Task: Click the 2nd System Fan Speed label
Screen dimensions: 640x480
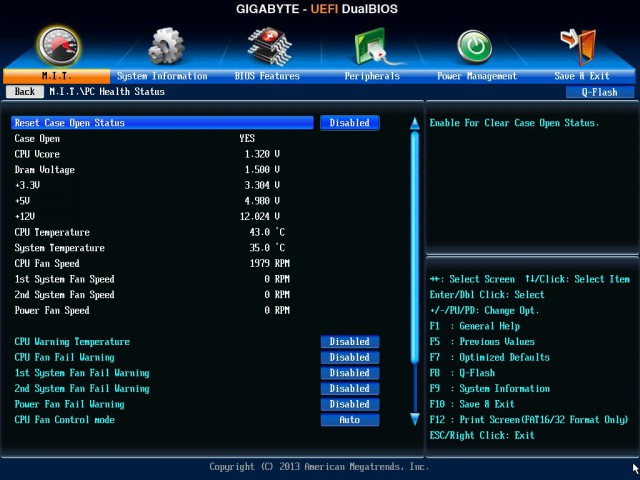Action: pos(64,295)
